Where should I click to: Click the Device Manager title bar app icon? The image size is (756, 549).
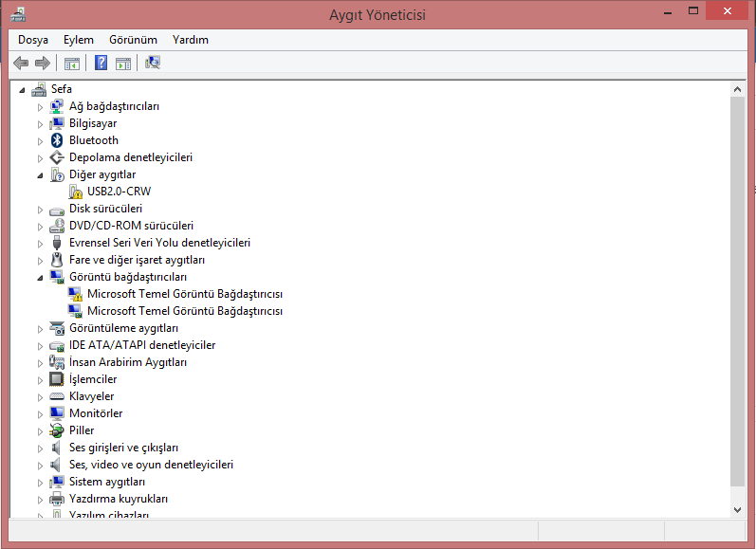point(18,14)
